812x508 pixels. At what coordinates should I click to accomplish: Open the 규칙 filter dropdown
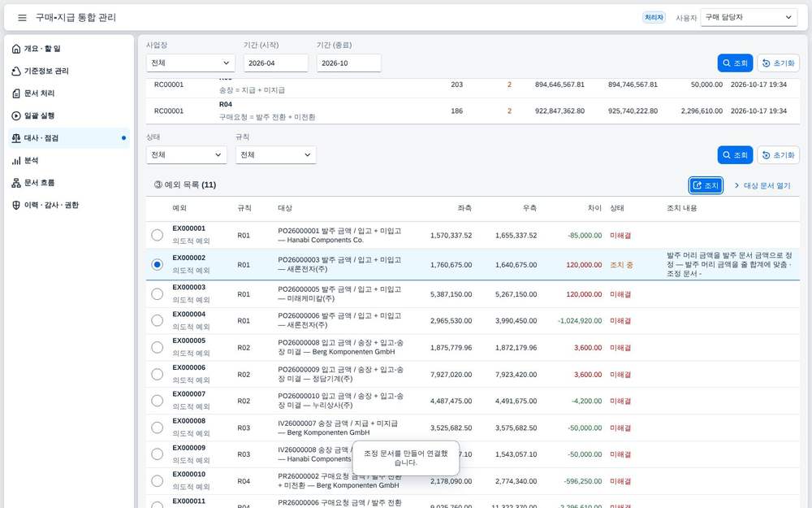275,155
